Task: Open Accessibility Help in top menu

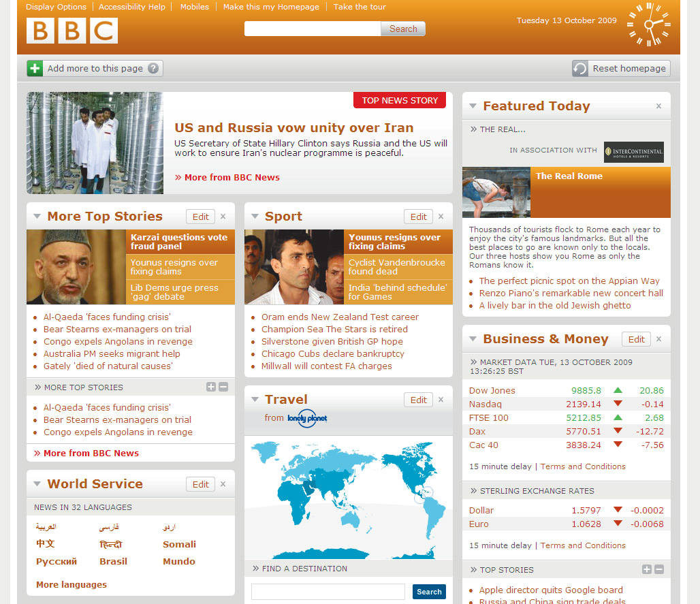Action: (x=132, y=7)
